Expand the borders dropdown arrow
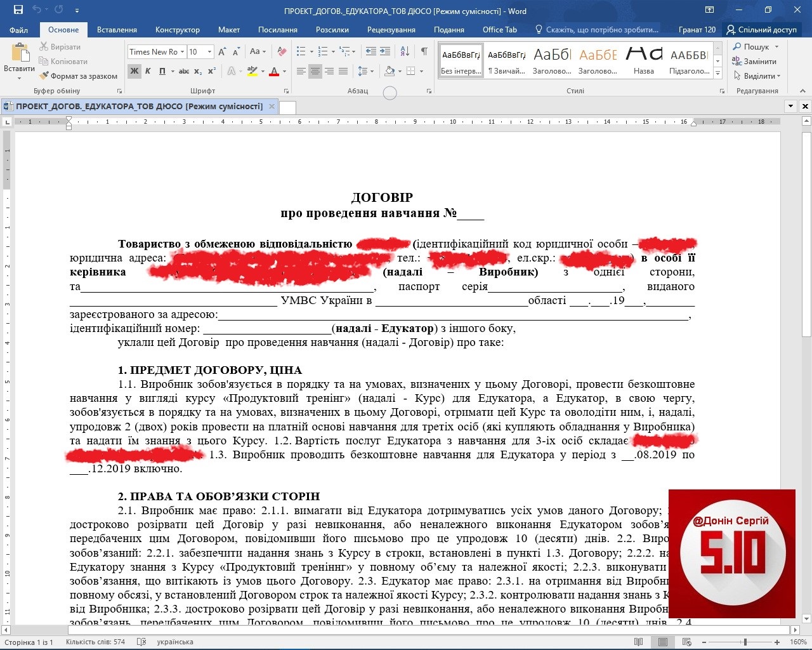 pyautogui.click(x=421, y=72)
